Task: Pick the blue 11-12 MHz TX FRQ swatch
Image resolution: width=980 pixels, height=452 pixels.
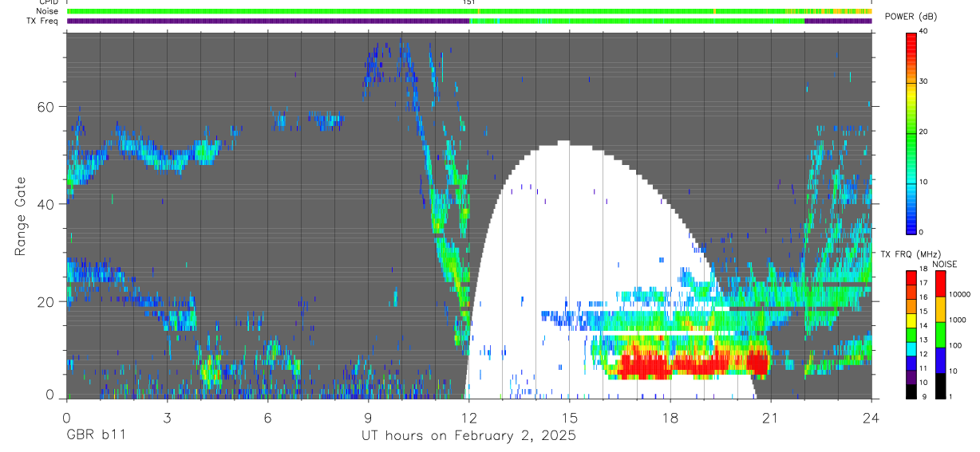Action: coord(911,364)
